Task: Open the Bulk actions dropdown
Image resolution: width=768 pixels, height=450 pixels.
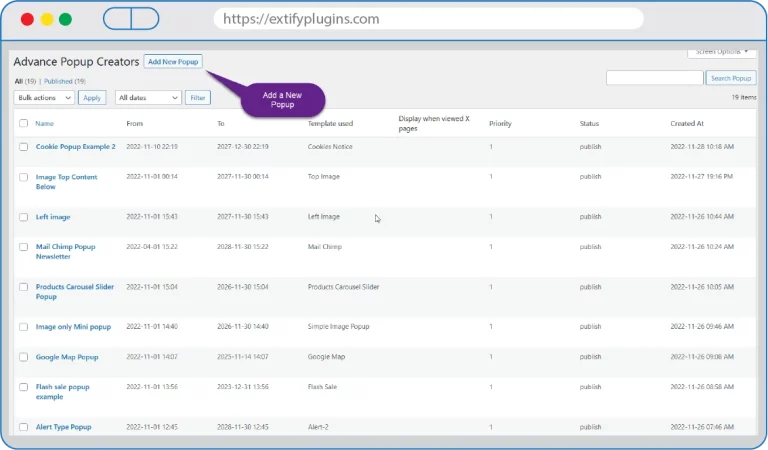Action: pos(44,98)
